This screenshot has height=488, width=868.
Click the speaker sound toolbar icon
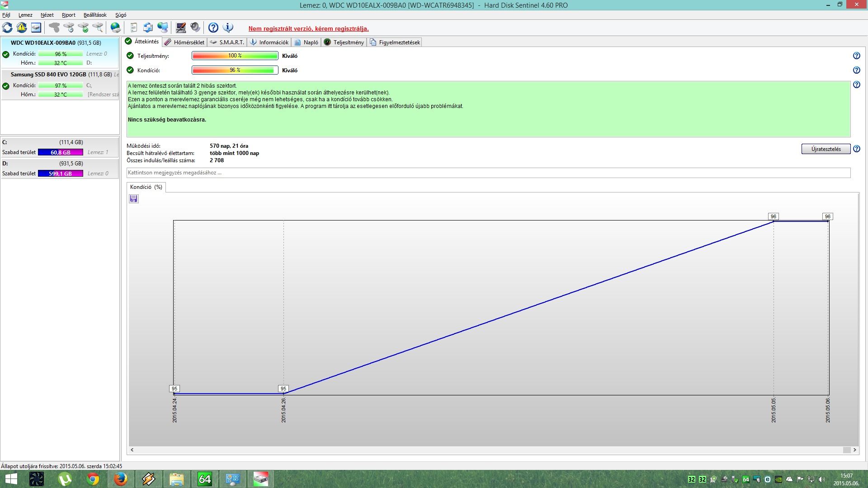tap(195, 28)
